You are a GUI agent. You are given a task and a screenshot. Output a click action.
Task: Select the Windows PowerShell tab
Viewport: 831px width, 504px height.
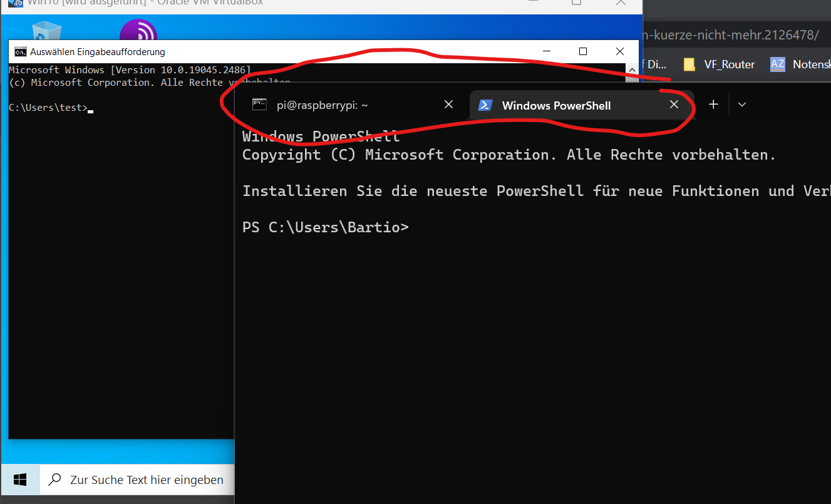pos(581,105)
